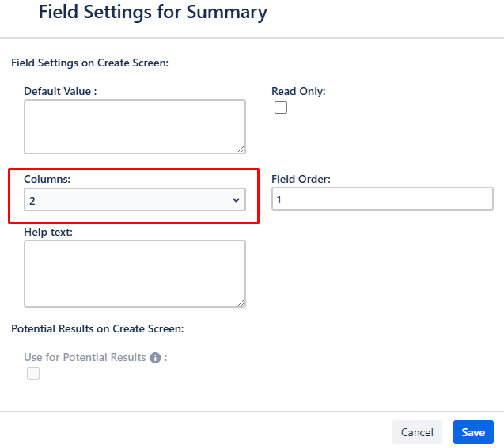The height and width of the screenshot is (448, 504).
Task: Click the "Field Settings on Create Screen:" heading
Action: tap(89, 63)
